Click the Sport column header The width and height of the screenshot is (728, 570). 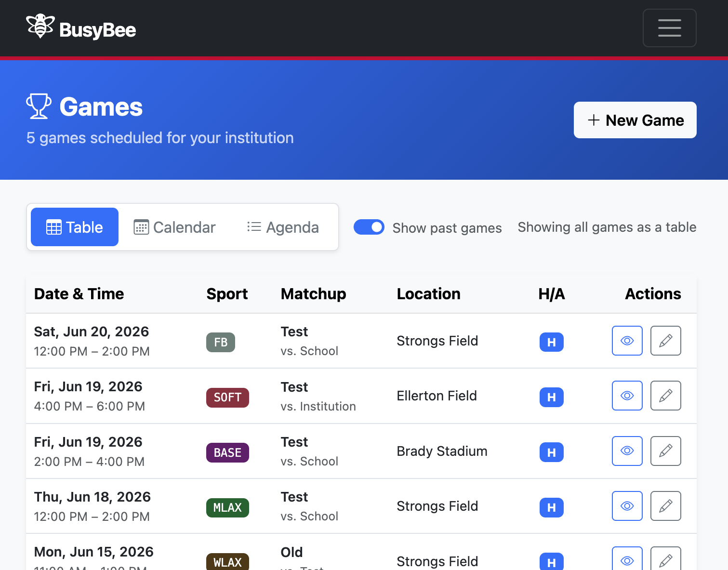coord(227,294)
